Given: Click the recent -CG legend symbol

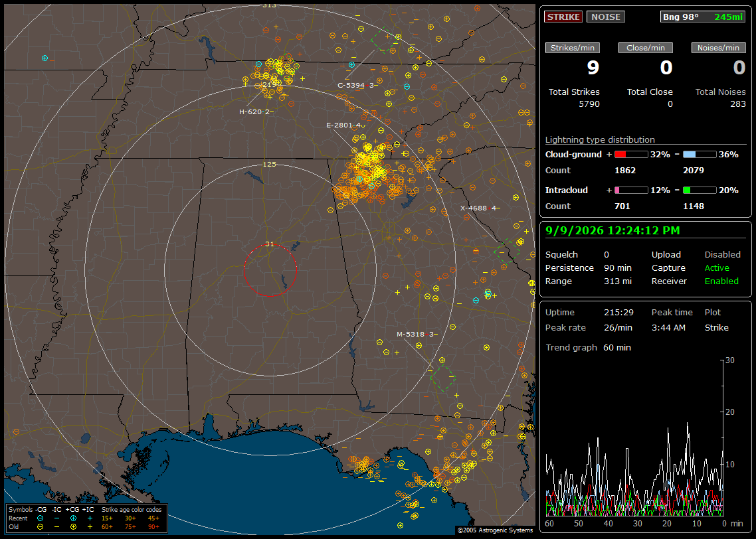Looking at the screenshot, I should click(x=40, y=518).
